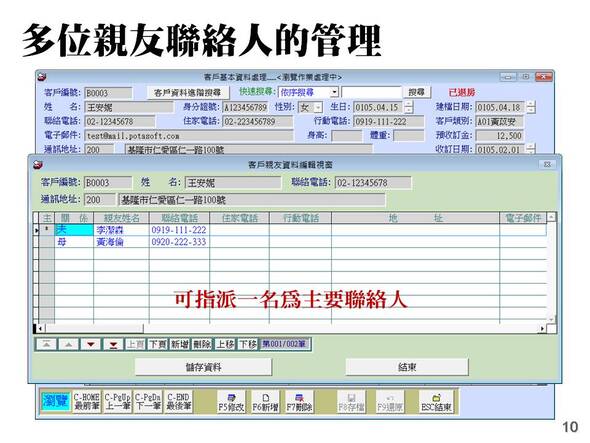Screen dimensions: 590x443
Task: Add a relative row with 新增
Action: (x=179, y=344)
